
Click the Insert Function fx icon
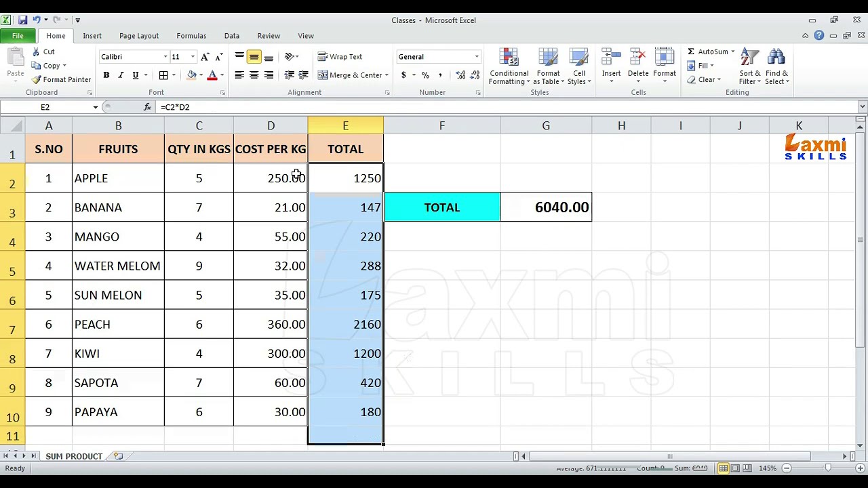147,107
